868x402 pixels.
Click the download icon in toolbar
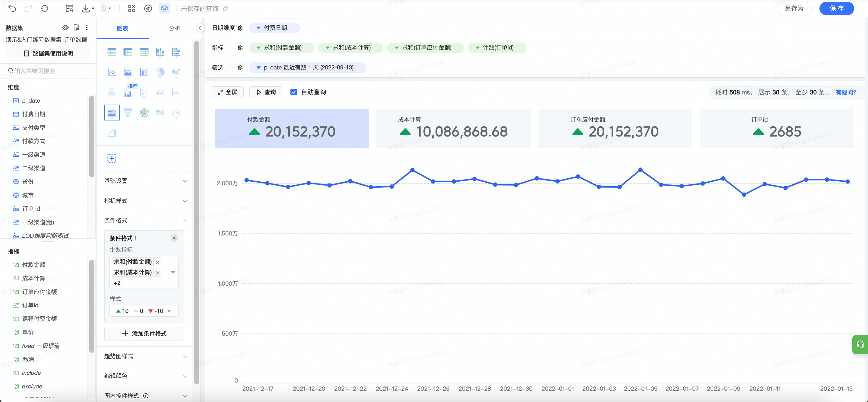click(86, 8)
